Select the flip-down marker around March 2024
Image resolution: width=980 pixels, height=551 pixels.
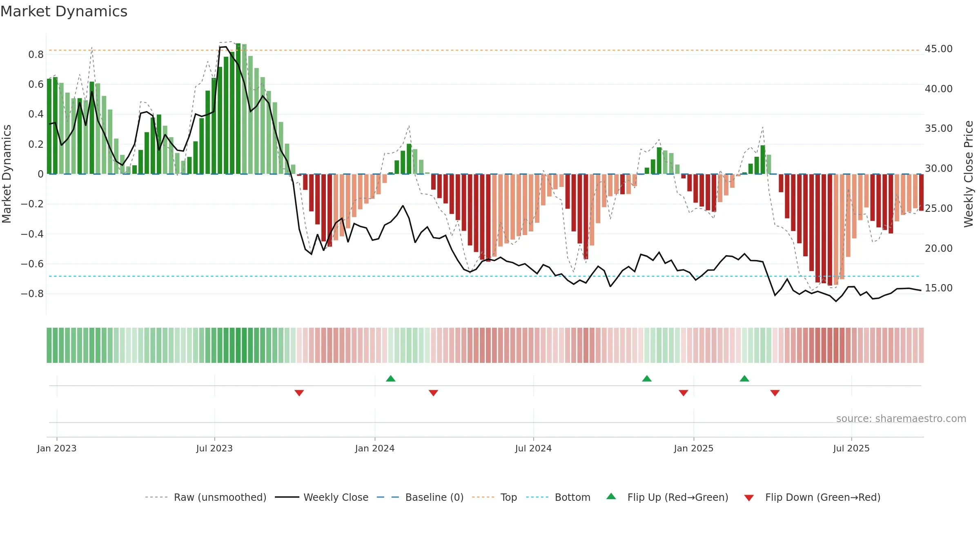click(434, 393)
